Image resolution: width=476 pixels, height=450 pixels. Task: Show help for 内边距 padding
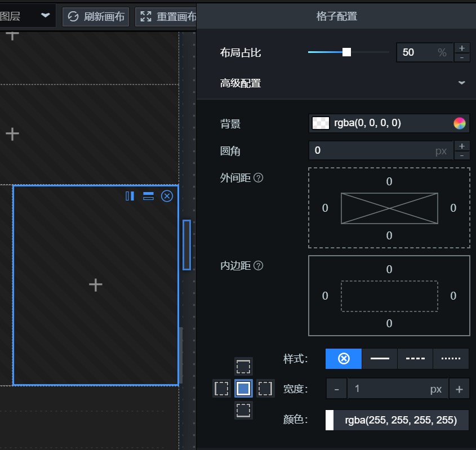[x=258, y=265]
